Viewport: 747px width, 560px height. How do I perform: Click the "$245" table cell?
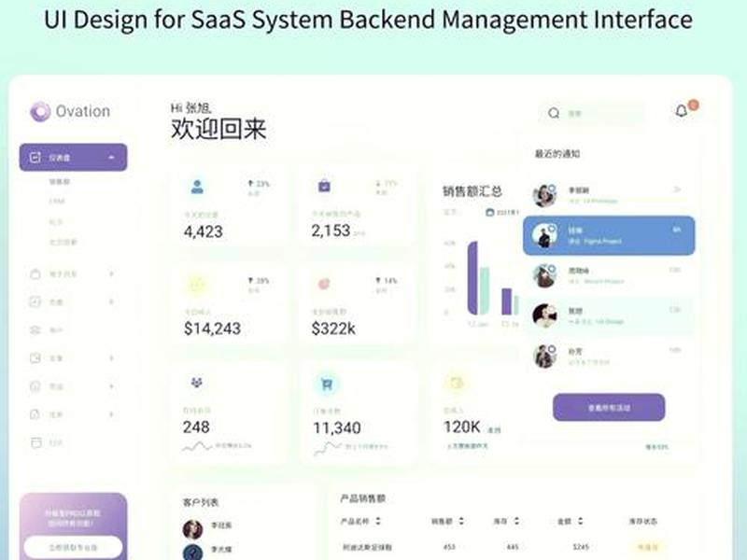pos(581,547)
